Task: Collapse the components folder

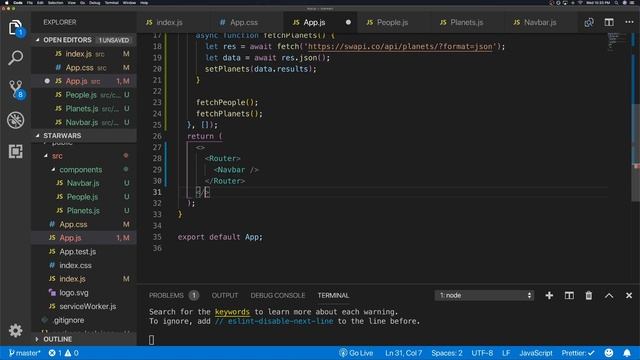Action: pyautogui.click(x=84, y=169)
